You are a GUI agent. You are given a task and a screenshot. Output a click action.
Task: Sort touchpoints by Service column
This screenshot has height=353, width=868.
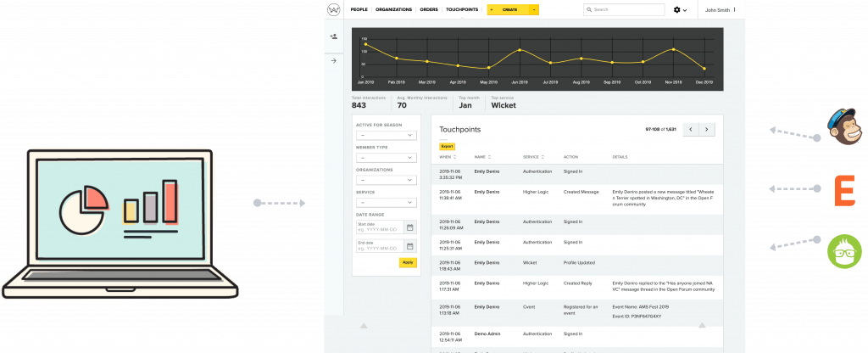[x=534, y=157]
